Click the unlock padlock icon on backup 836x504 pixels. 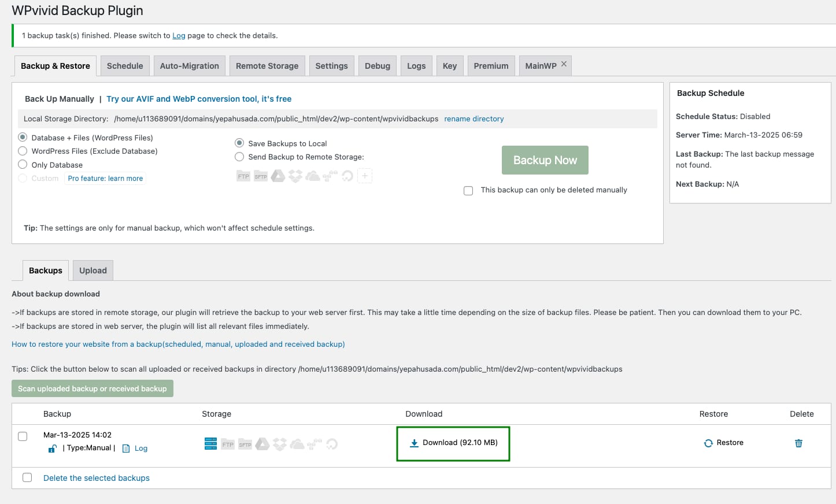tap(52, 449)
